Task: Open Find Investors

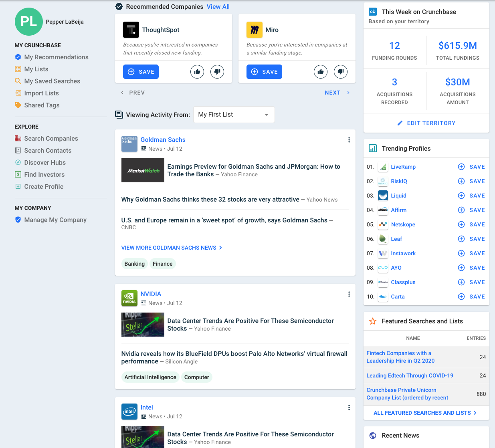Action: click(40, 174)
